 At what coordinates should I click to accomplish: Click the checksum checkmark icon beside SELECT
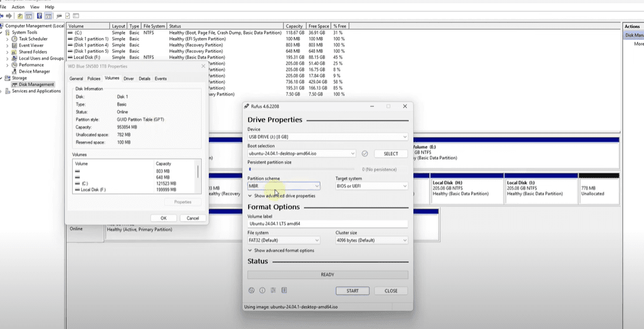(365, 153)
